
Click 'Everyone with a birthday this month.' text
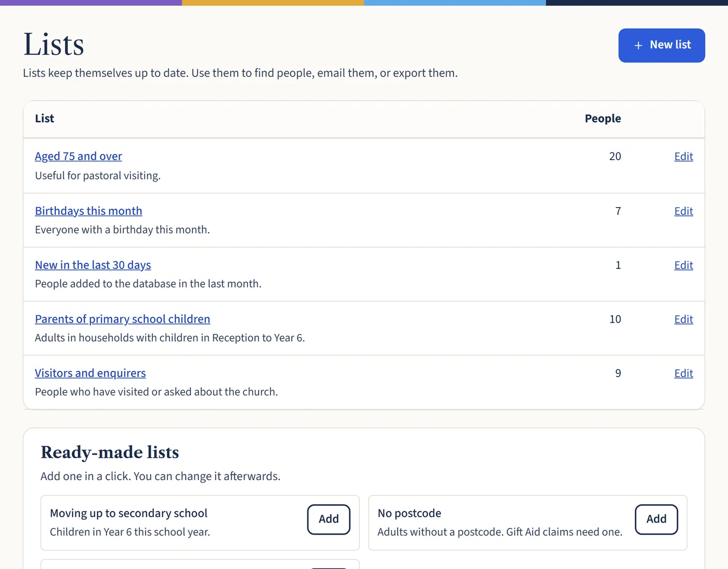[x=122, y=230]
